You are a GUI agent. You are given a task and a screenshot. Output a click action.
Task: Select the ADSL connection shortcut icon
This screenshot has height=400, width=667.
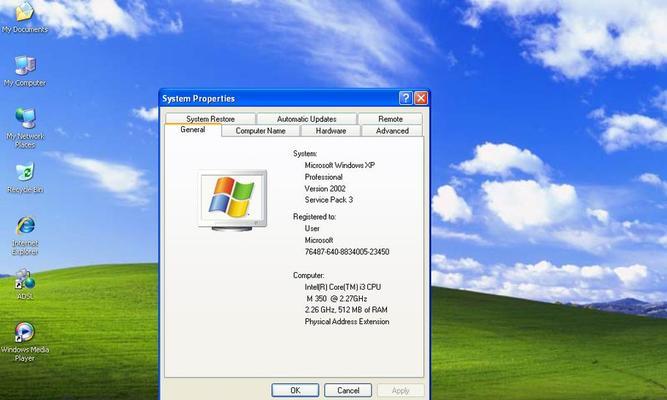tap(25, 284)
